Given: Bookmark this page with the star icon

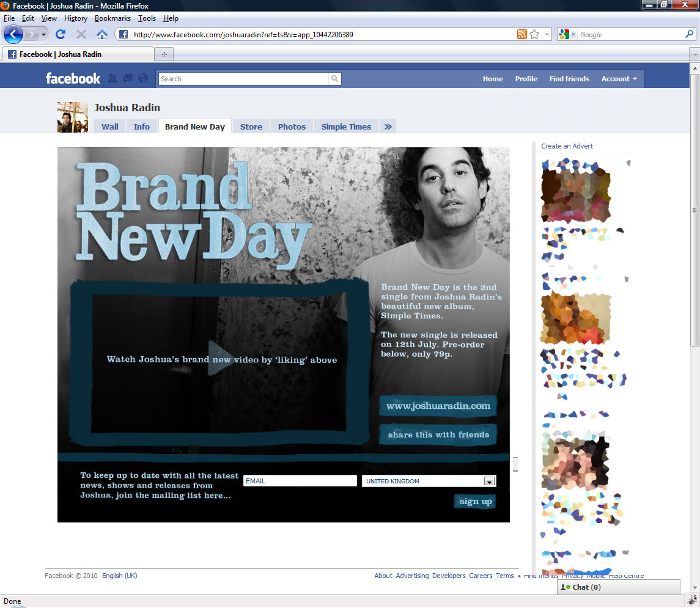Looking at the screenshot, I should 534,34.
